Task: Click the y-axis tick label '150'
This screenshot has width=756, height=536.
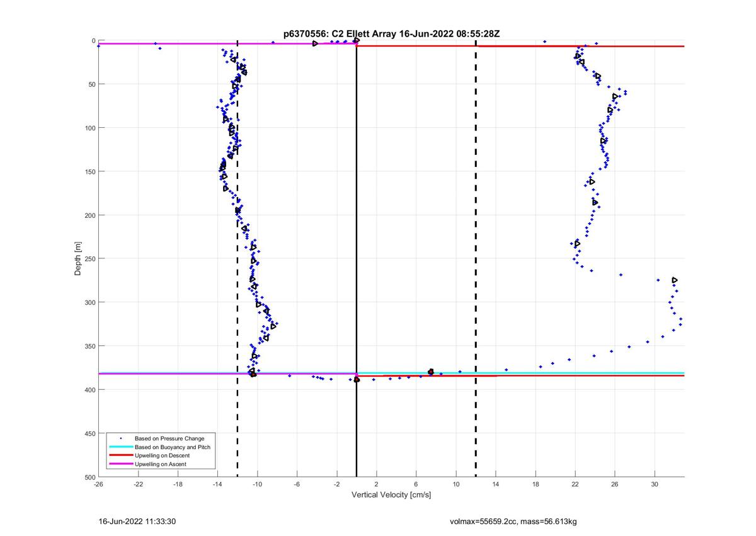Action: [x=90, y=171]
